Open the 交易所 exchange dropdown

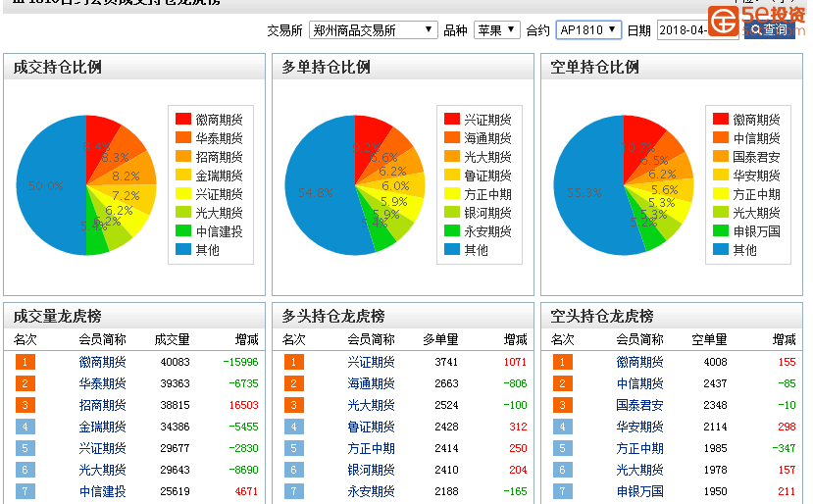374,30
